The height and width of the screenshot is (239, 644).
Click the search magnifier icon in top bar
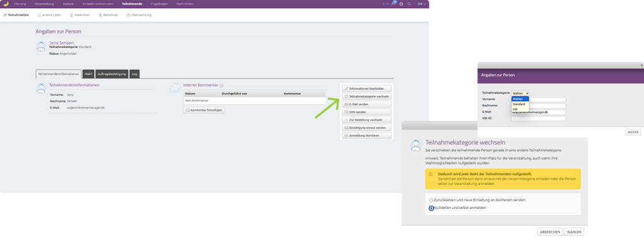[x=409, y=4]
